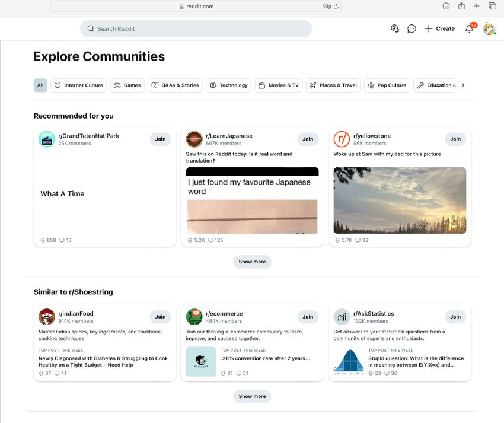The width and height of the screenshot is (504, 423).
Task: Click the Safari share icon
Action: click(461, 6)
